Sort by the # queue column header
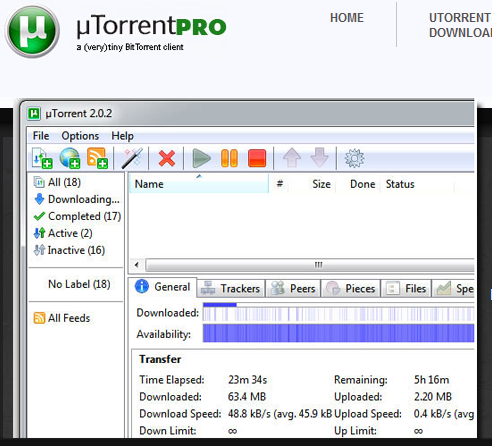 pyautogui.click(x=279, y=184)
